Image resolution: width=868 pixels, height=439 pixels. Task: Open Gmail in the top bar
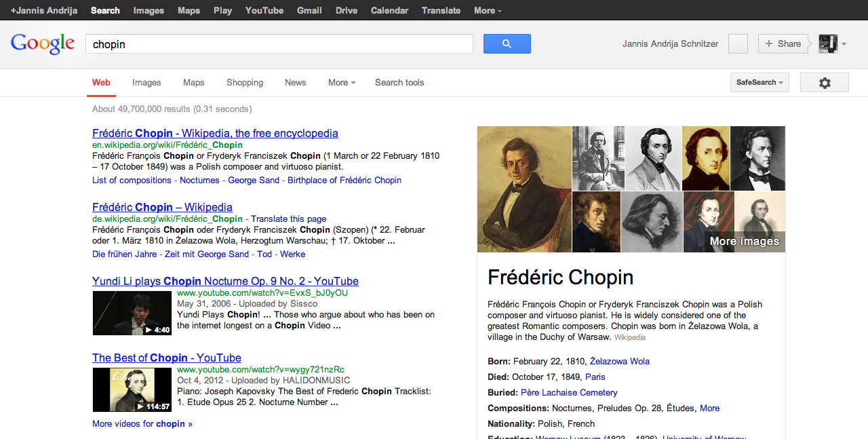(309, 10)
